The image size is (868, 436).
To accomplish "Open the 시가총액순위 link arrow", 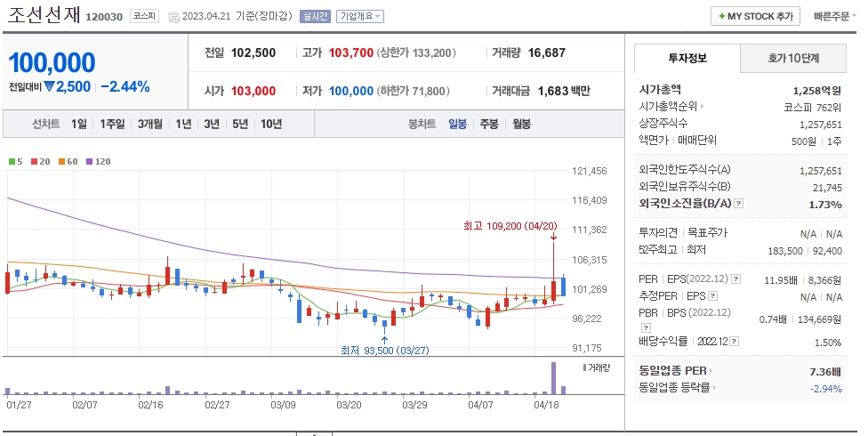I will [702, 107].
